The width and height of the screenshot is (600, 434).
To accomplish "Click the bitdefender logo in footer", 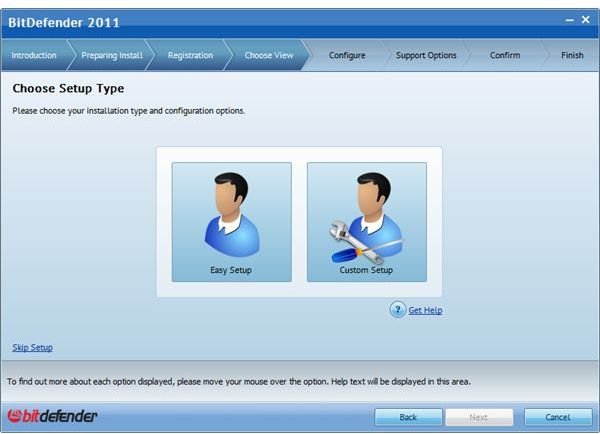I will click(x=52, y=416).
